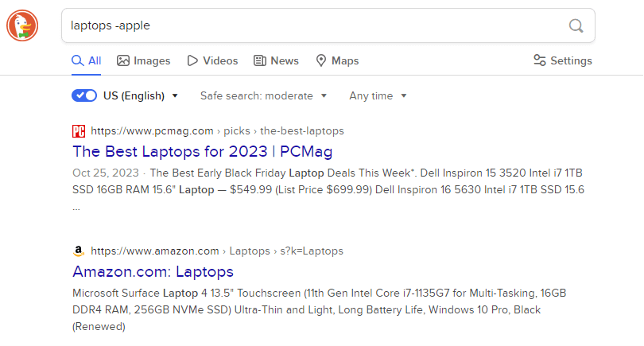Open The Best Laptops for 2023 PCMag result
Viewport: 644px width, 346px height.
pyautogui.click(x=203, y=152)
